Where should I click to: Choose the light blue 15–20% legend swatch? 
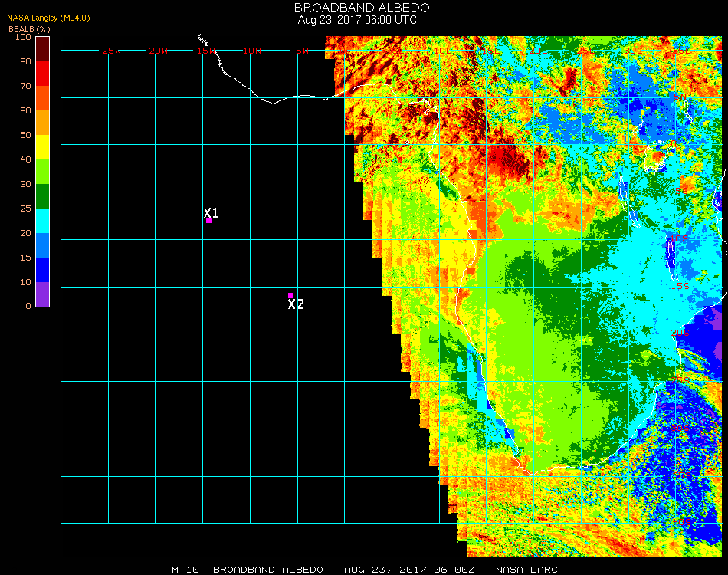point(43,245)
